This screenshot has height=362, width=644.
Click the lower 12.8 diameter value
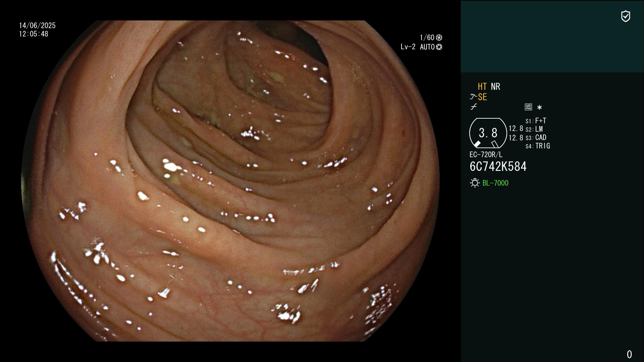(516, 138)
